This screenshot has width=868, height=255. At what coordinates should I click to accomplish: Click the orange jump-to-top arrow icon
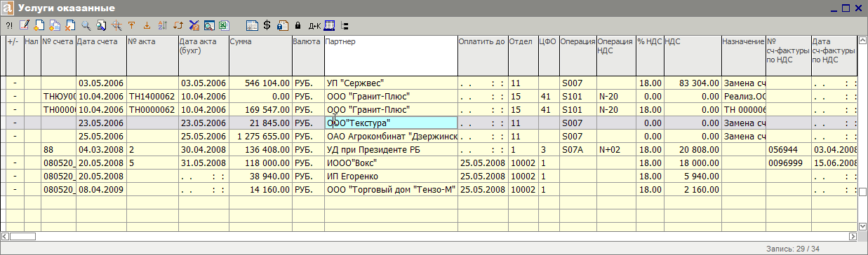click(131, 25)
